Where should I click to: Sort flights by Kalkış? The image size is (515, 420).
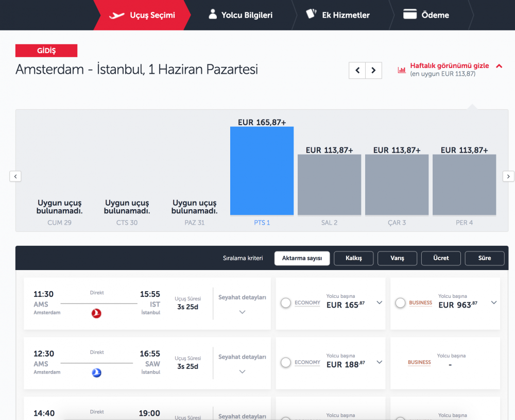[353, 258]
